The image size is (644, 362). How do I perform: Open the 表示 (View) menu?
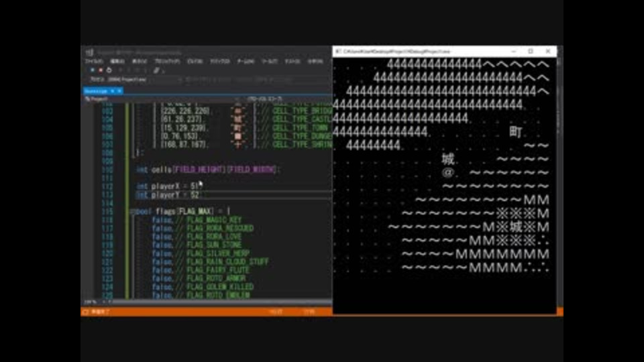[x=140, y=61]
